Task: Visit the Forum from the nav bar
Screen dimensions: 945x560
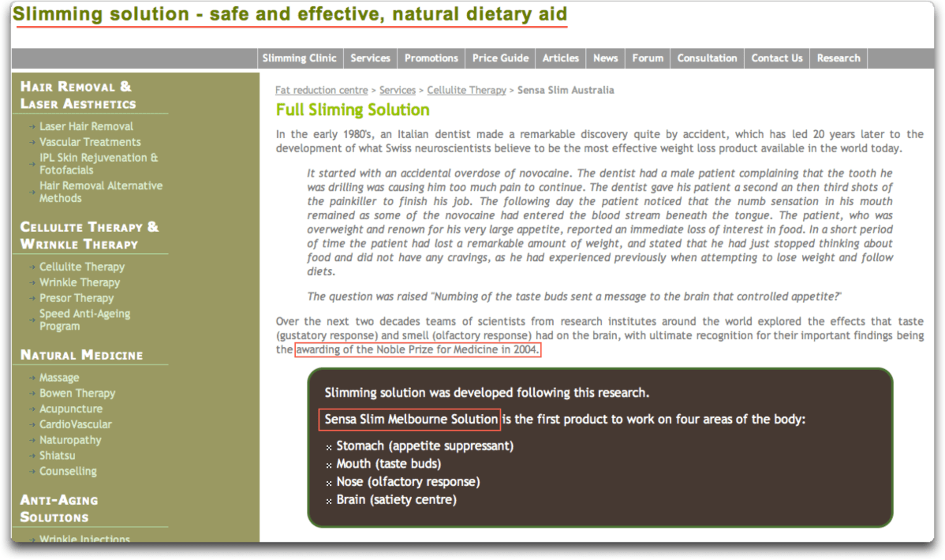Action: pyautogui.click(x=648, y=58)
